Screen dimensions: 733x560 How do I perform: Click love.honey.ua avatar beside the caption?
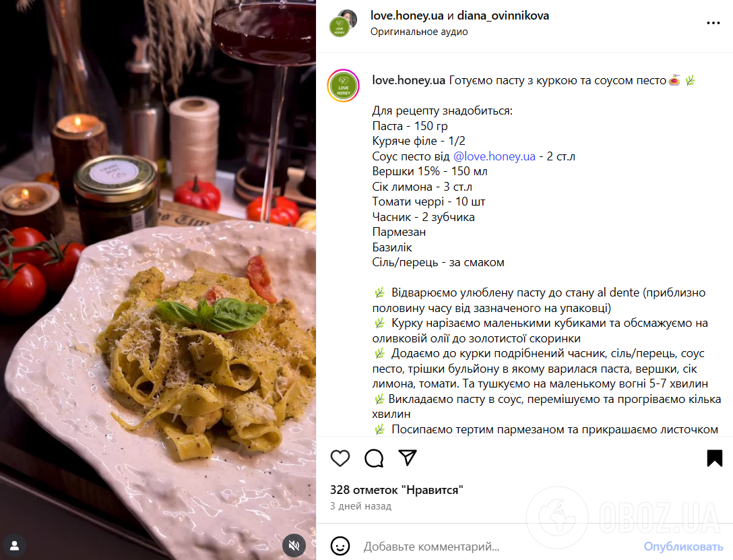point(343,86)
